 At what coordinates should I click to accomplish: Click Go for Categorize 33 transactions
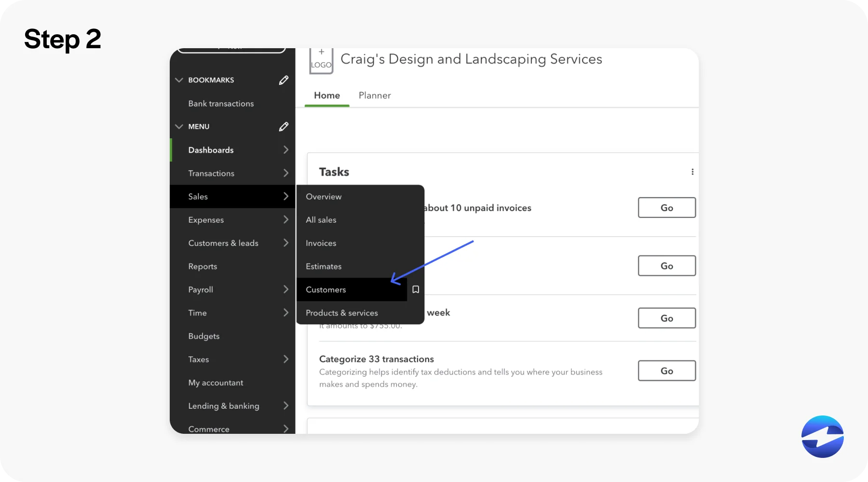667,371
